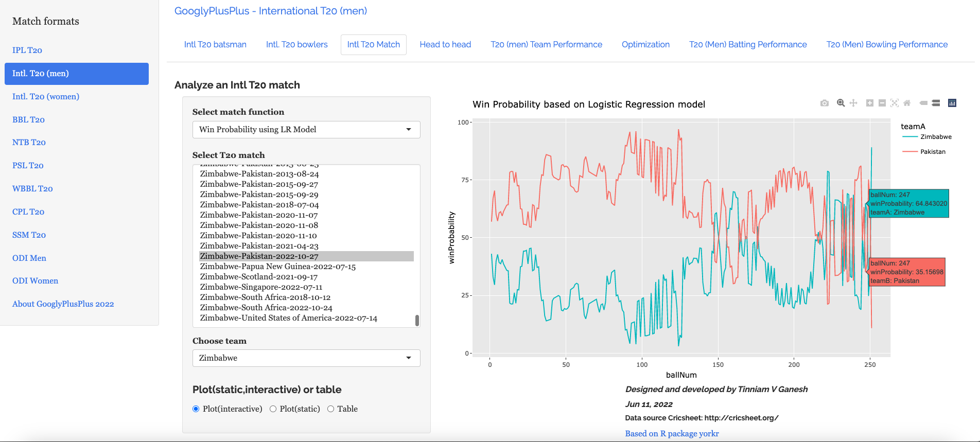
Task: Select the Plot(interactive) radio button
Action: pyautogui.click(x=196, y=409)
